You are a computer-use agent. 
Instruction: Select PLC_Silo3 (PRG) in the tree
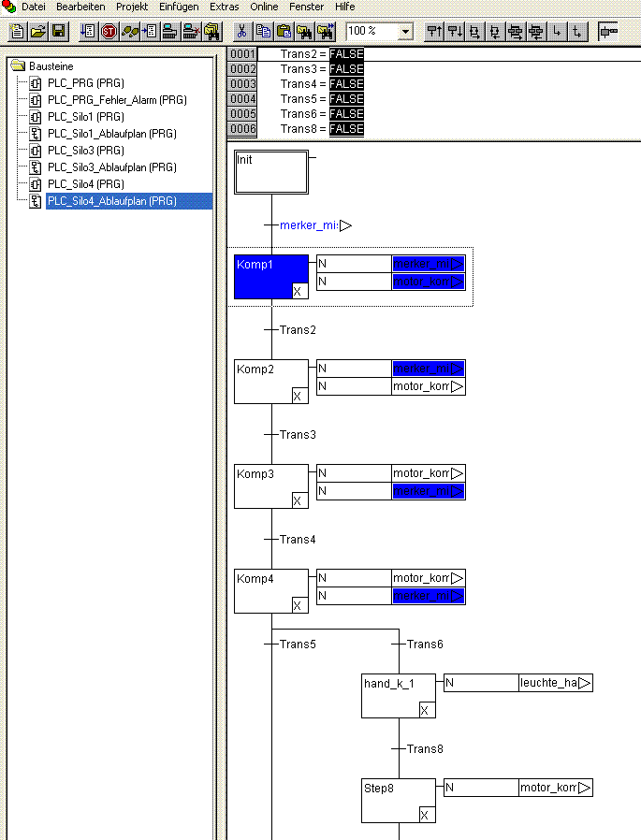[x=86, y=151]
